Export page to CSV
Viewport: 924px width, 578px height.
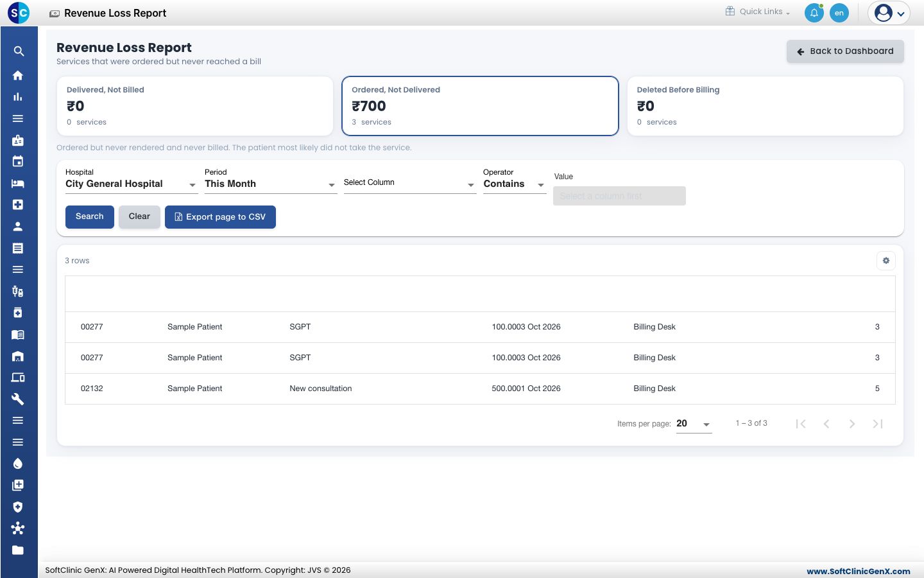tap(220, 217)
